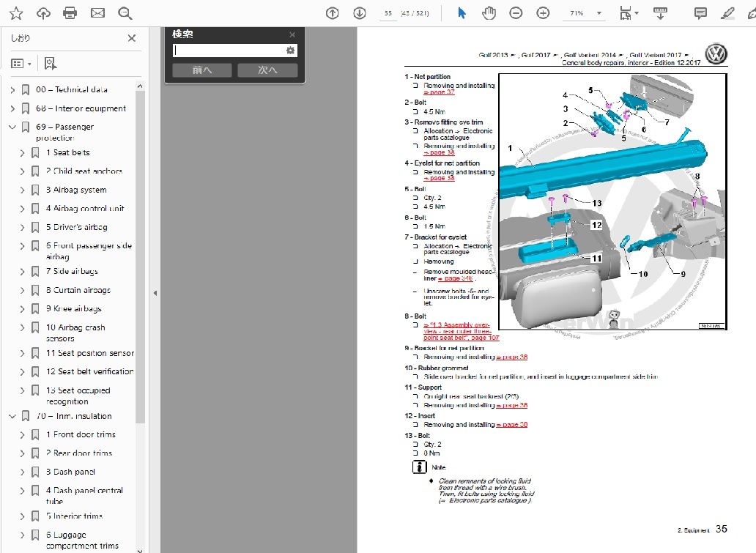Click the 前へ previous result button
This screenshot has height=553, width=756.
[x=201, y=70]
